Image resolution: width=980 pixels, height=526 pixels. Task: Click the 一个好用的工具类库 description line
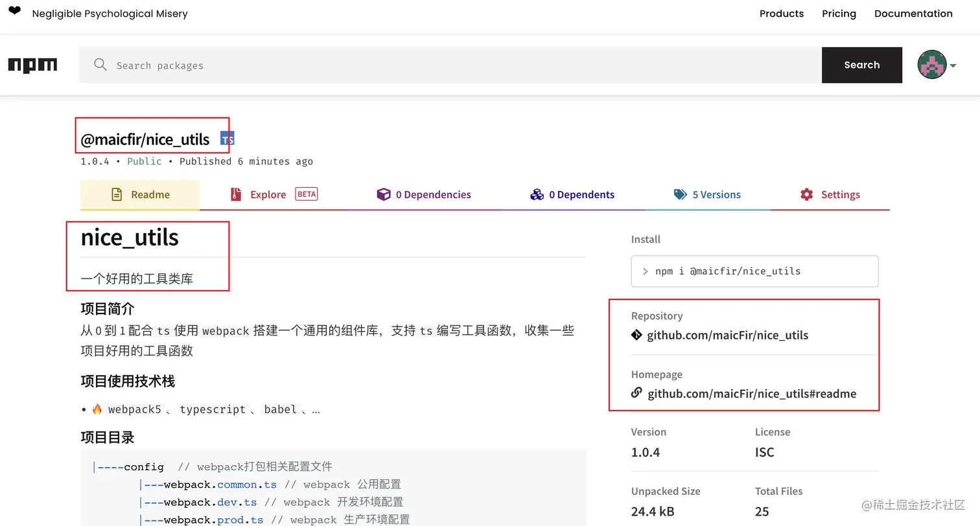[137, 279]
